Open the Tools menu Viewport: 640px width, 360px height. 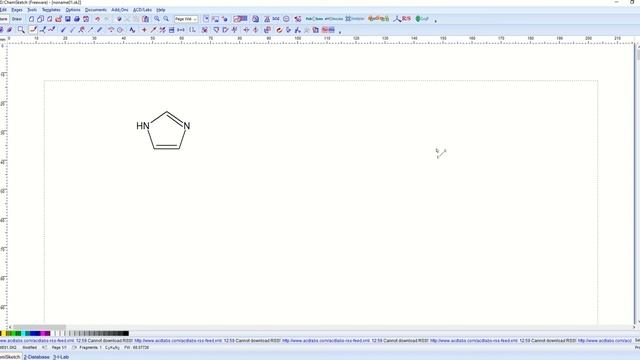32,9
